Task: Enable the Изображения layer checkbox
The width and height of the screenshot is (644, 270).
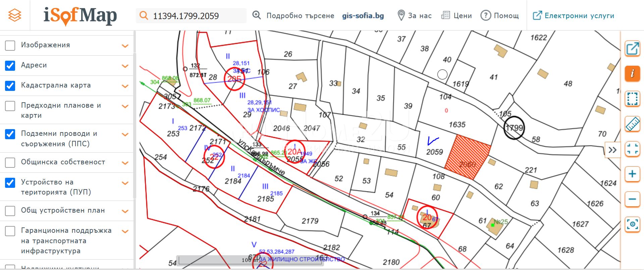Action: click(10, 45)
